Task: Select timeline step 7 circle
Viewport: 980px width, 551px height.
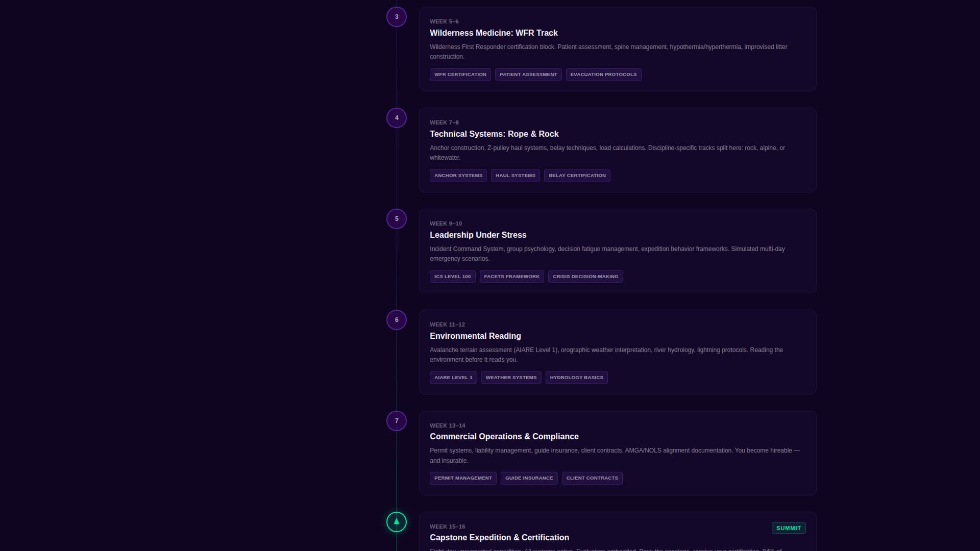Action: point(397,421)
